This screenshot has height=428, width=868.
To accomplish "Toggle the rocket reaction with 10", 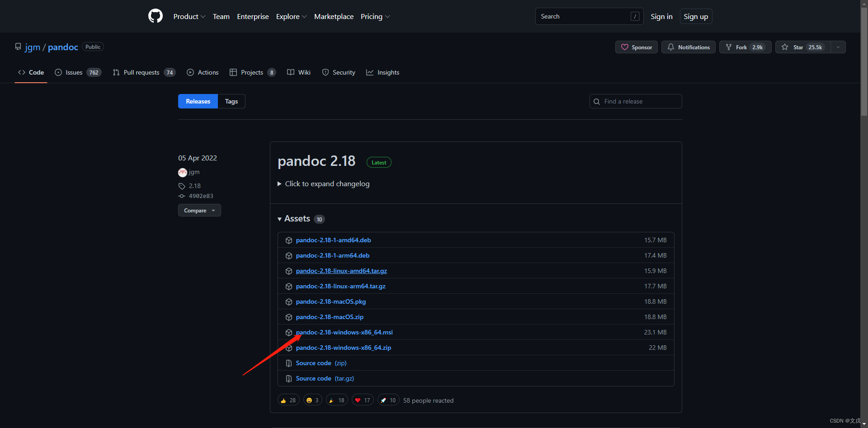I will click(388, 400).
